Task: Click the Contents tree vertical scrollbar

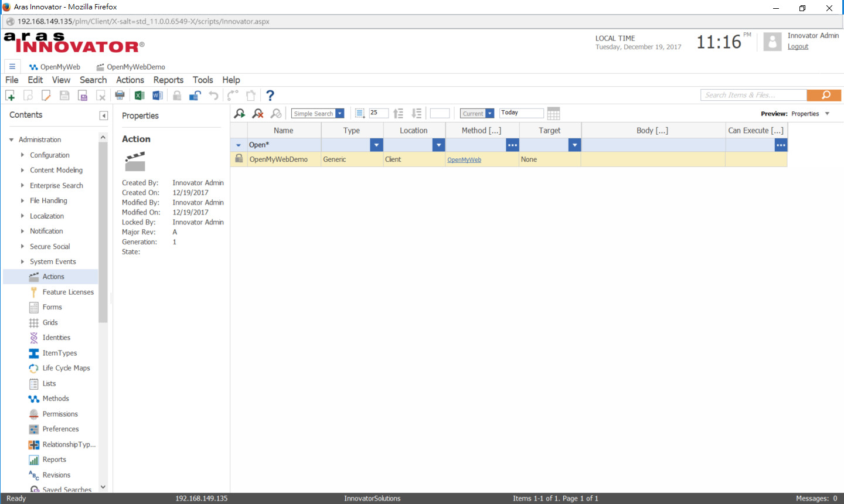Action: point(103,232)
